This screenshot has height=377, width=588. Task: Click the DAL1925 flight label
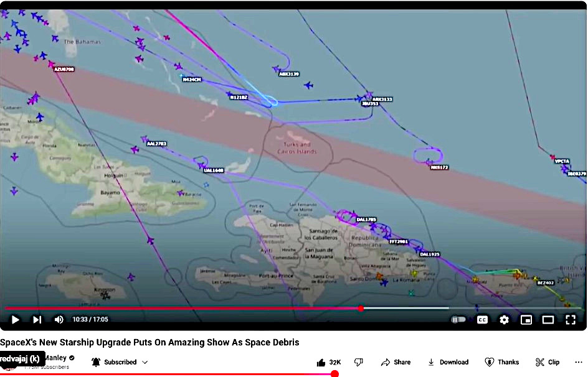(x=430, y=254)
